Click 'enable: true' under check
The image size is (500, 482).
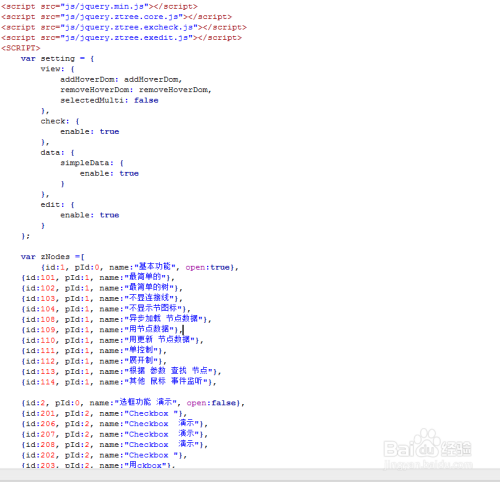(x=89, y=132)
